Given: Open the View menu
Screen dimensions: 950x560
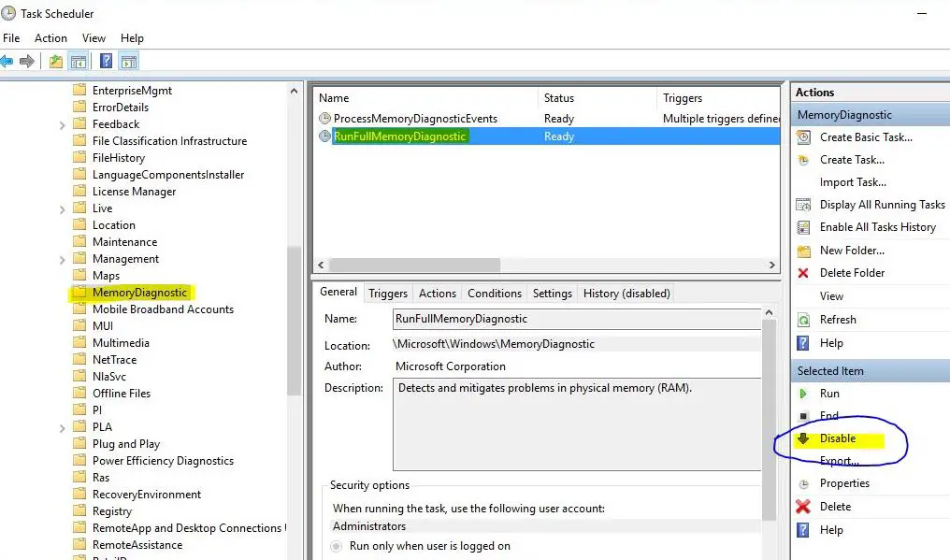Looking at the screenshot, I should click(94, 38).
